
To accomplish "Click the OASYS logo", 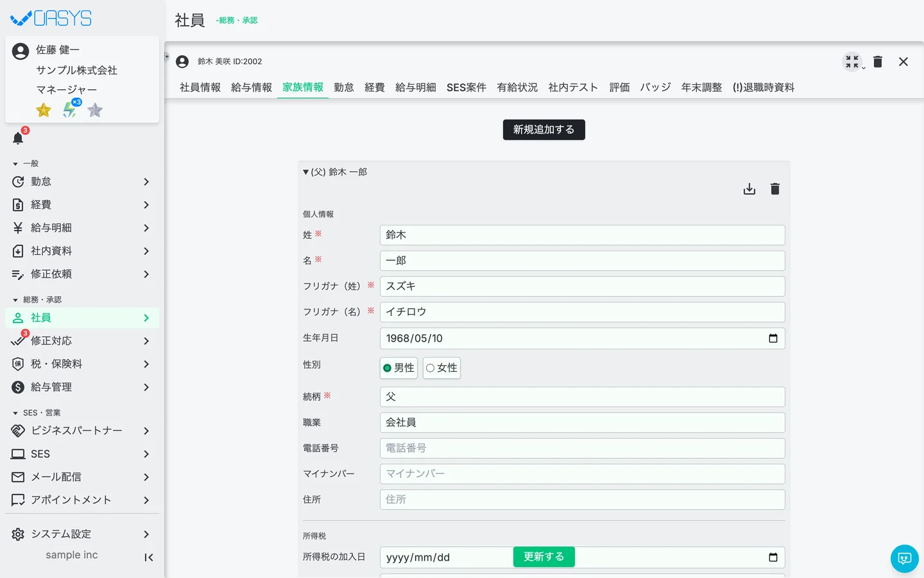I will click(51, 19).
